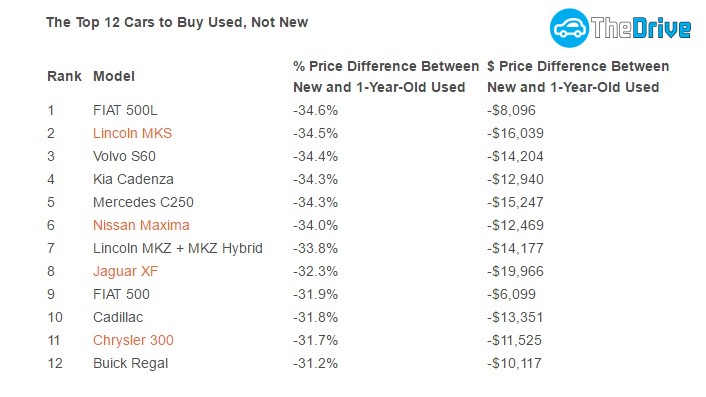Select the Model column header

point(114,76)
